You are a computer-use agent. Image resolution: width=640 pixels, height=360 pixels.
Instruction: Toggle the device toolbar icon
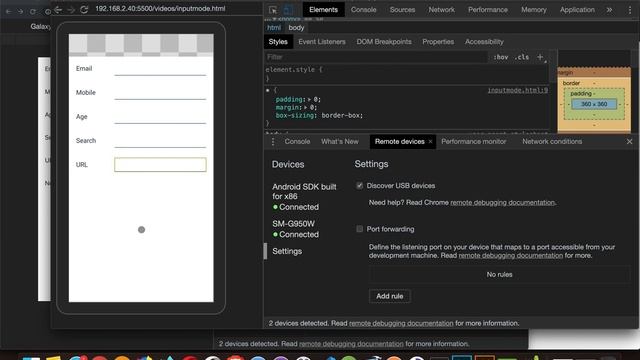(x=288, y=10)
